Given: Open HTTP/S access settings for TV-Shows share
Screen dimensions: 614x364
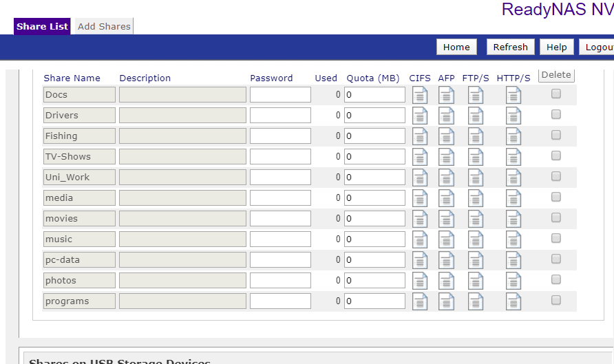Looking at the screenshot, I should [514, 158].
